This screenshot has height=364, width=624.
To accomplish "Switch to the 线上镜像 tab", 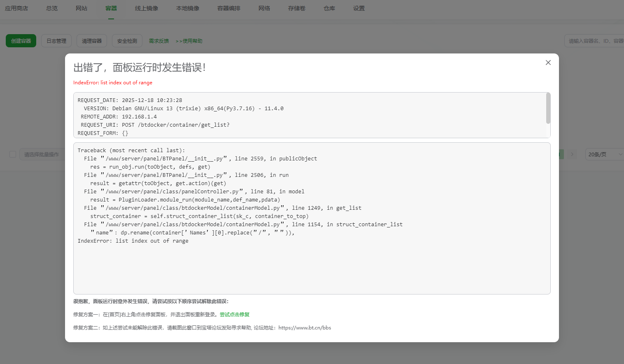I will click(x=147, y=8).
